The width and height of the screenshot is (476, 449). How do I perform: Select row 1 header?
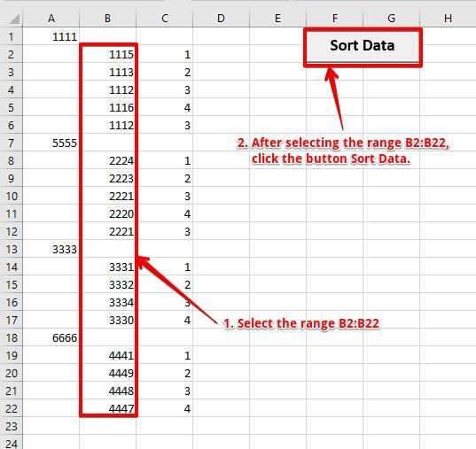pos(12,36)
